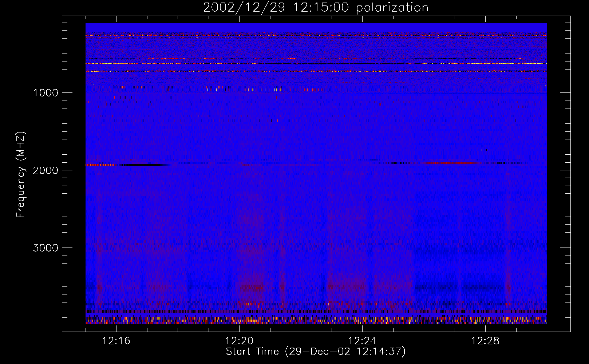Viewport: 589px width, 364px height.
Task: Click the 2000 frequency tick label
Action: pyautogui.click(x=46, y=170)
